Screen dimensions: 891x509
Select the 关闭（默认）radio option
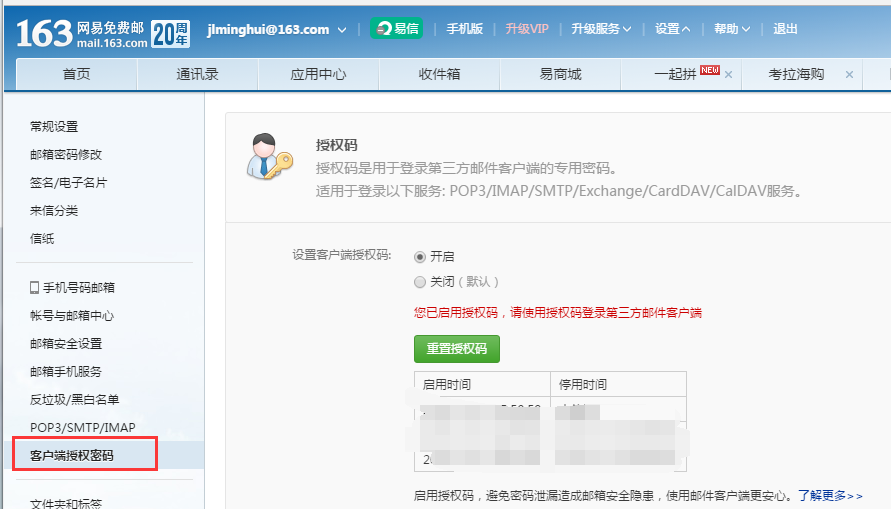pyautogui.click(x=420, y=282)
